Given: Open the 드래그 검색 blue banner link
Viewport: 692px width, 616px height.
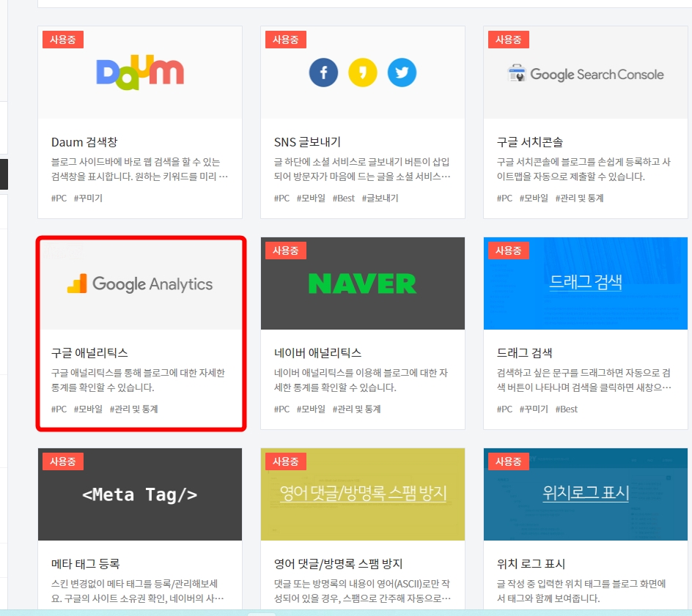Looking at the screenshot, I should pyautogui.click(x=586, y=281).
